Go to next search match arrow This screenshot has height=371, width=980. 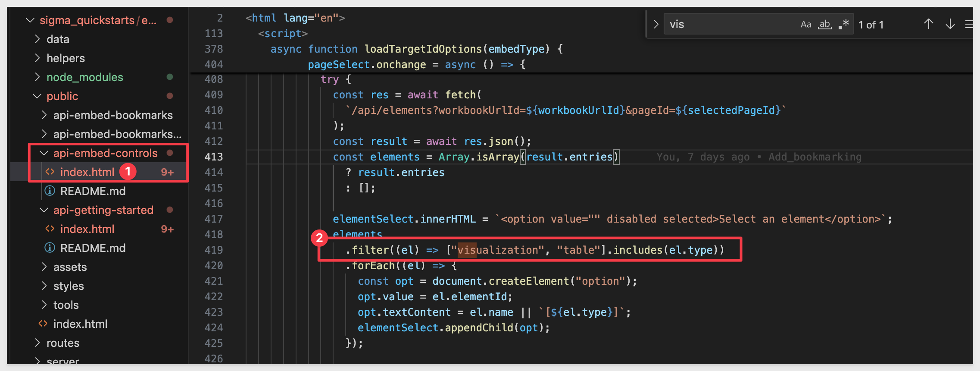tap(950, 25)
